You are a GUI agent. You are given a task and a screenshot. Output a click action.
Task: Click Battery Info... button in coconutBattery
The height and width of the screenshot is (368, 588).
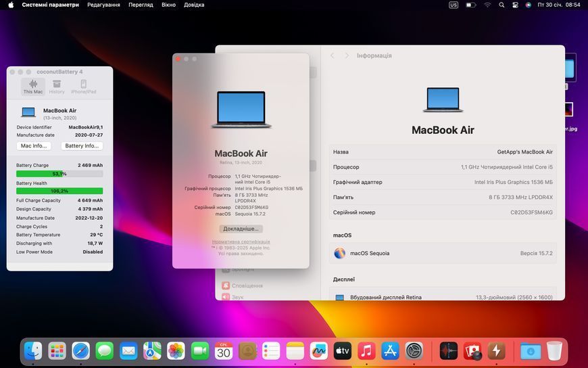point(82,145)
